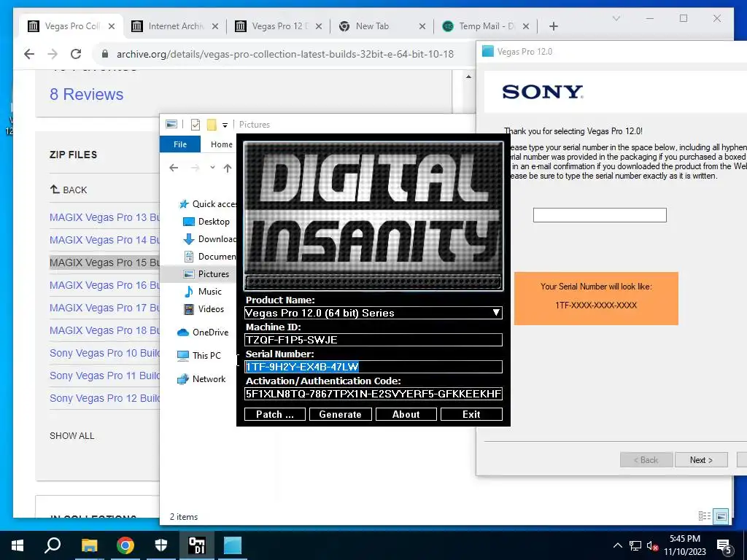Click page scrollbar up arrow
The image size is (747, 560).
click(469, 77)
